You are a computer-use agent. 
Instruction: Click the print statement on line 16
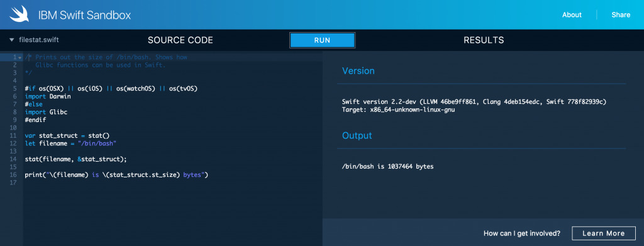tap(116, 175)
